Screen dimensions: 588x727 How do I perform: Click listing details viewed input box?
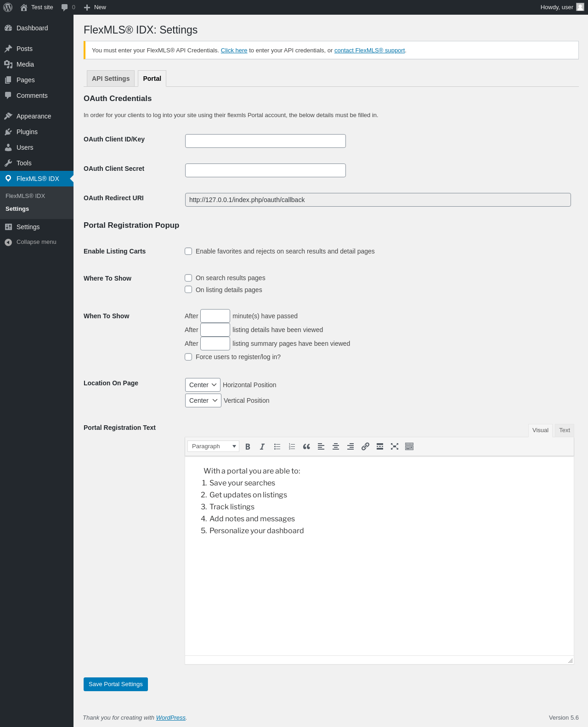pos(215,330)
